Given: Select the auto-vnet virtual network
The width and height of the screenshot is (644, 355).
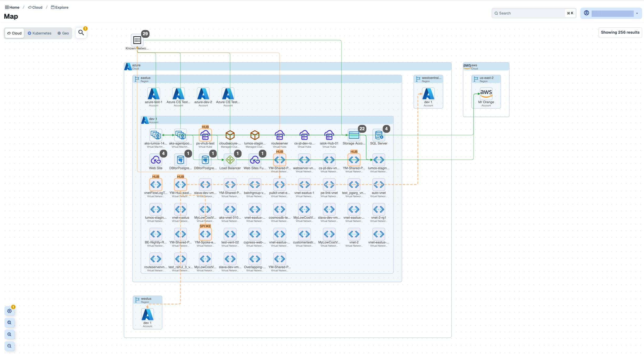Looking at the screenshot, I should 379,185.
